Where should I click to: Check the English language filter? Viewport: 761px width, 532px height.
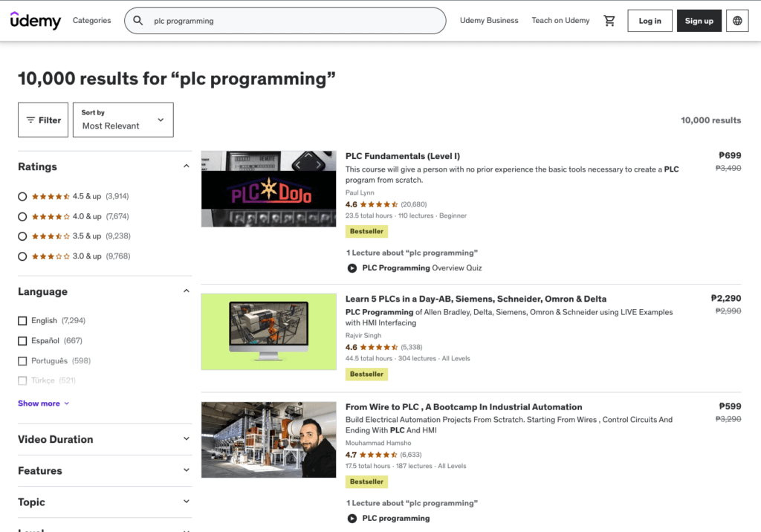click(21, 320)
